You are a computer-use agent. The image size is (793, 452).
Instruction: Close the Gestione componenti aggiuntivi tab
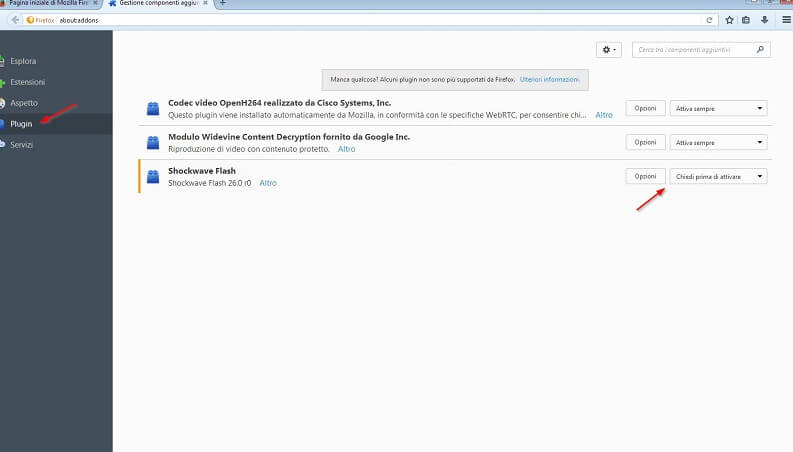coord(205,3)
